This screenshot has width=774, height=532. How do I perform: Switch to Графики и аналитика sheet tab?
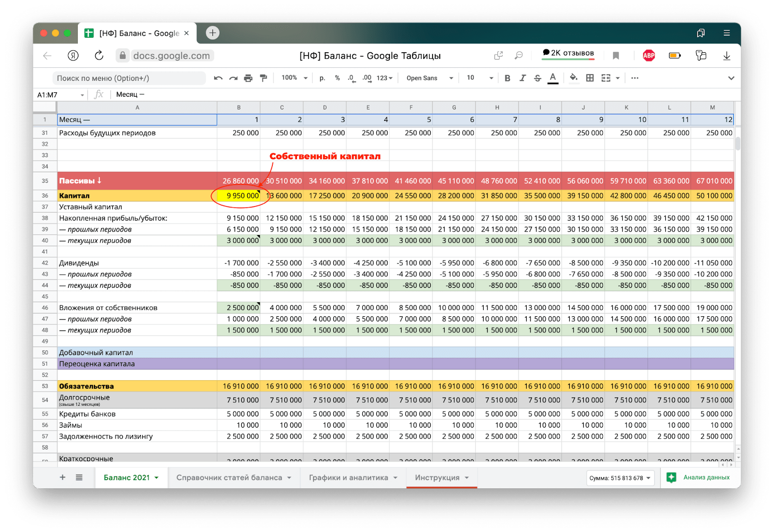(348, 477)
